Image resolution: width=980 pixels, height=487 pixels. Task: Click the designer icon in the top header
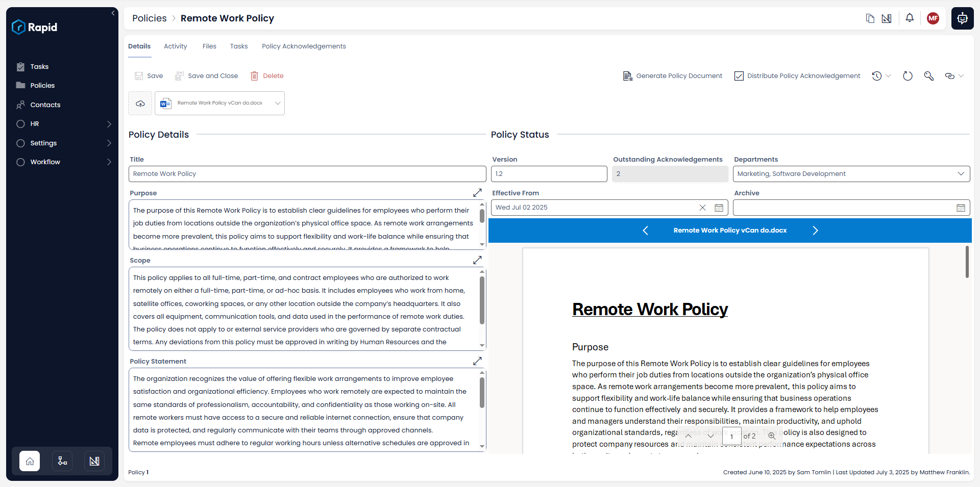[x=887, y=18]
